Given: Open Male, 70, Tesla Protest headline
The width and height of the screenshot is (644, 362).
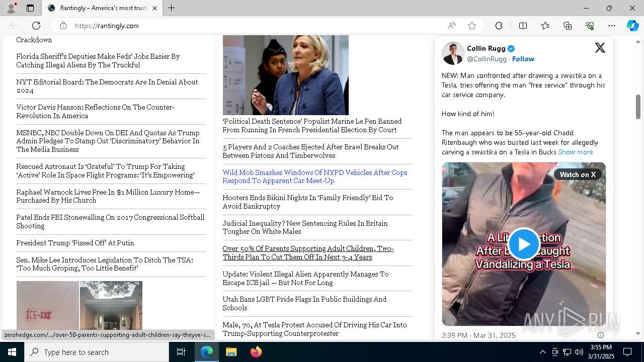Looking at the screenshot, I should click(x=314, y=329).
